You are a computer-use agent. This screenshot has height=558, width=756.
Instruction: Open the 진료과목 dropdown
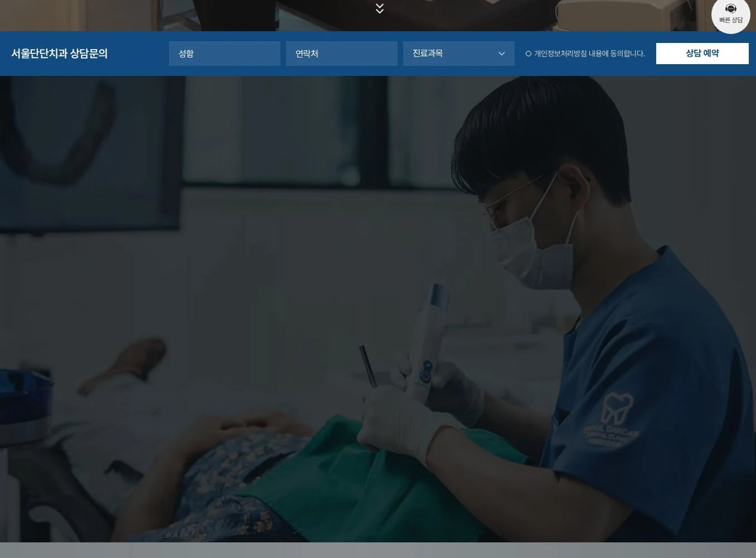[459, 54]
